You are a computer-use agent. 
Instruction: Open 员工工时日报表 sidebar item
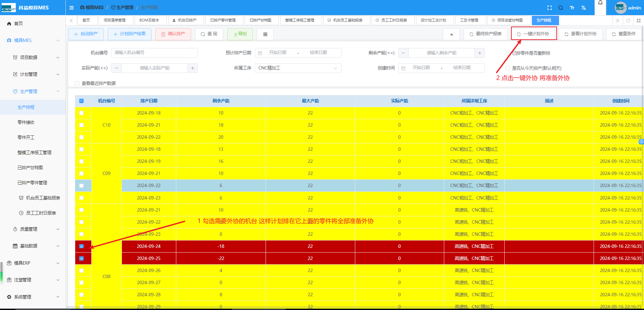point(38,213)
